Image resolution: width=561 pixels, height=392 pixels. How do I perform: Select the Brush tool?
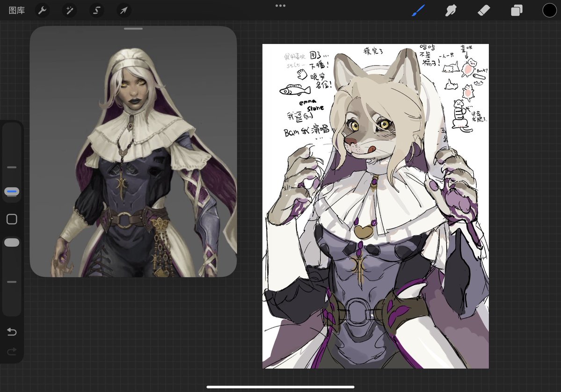click(418, 10)
